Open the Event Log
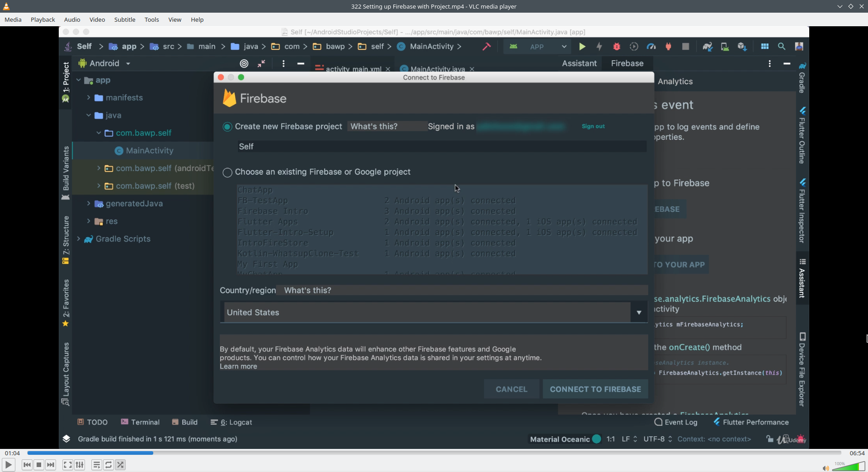The height and width of the screenshot is (472, 868). (676, 422)
